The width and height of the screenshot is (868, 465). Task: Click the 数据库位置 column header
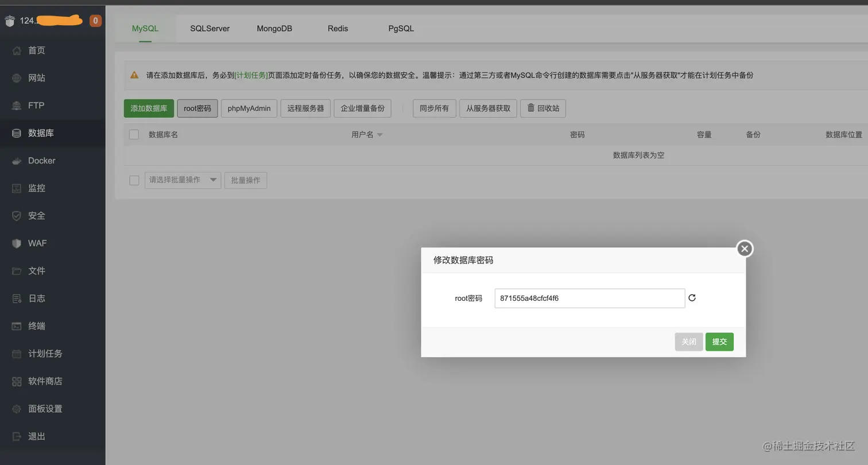[x=844, y=135]
